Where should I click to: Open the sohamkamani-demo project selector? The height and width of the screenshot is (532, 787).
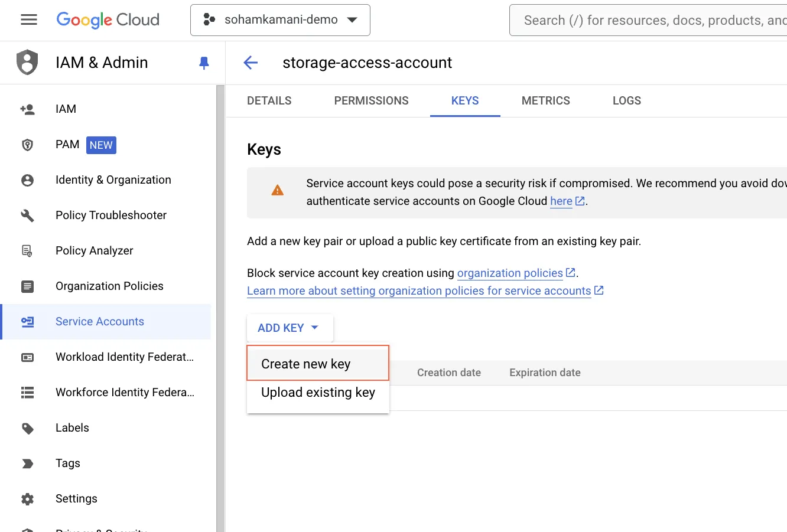[x=280, y=19]
